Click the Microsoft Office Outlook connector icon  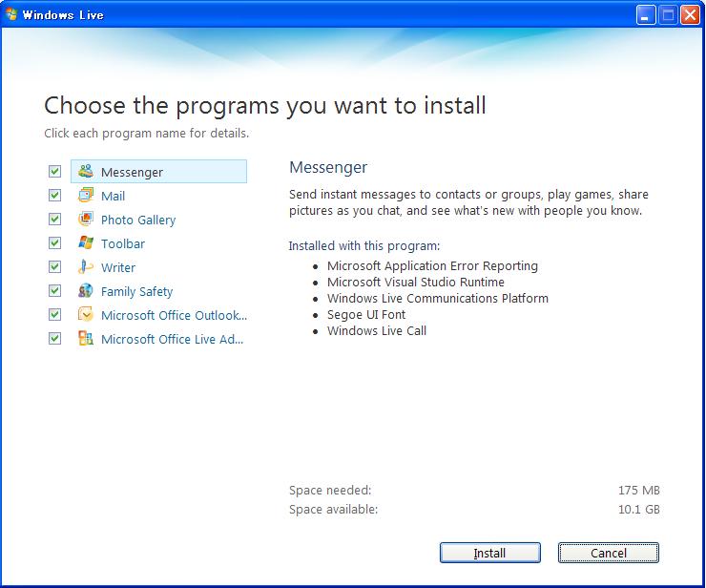(86, 314)
